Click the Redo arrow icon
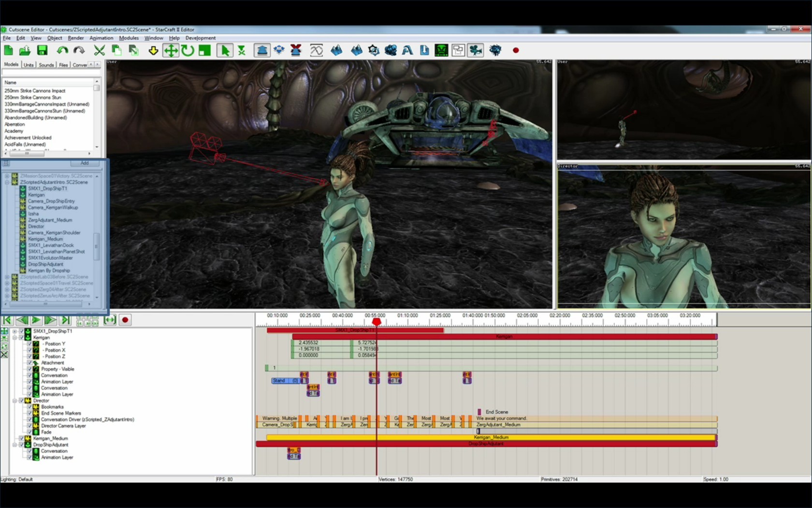This screenshot has width=812, height=508. pos(79,50)
